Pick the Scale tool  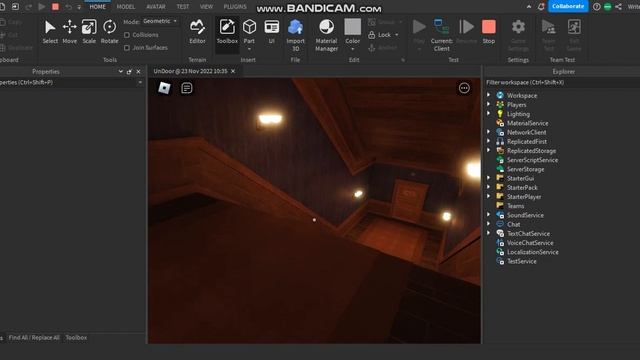pyautogui.click(x=89, y=31)
